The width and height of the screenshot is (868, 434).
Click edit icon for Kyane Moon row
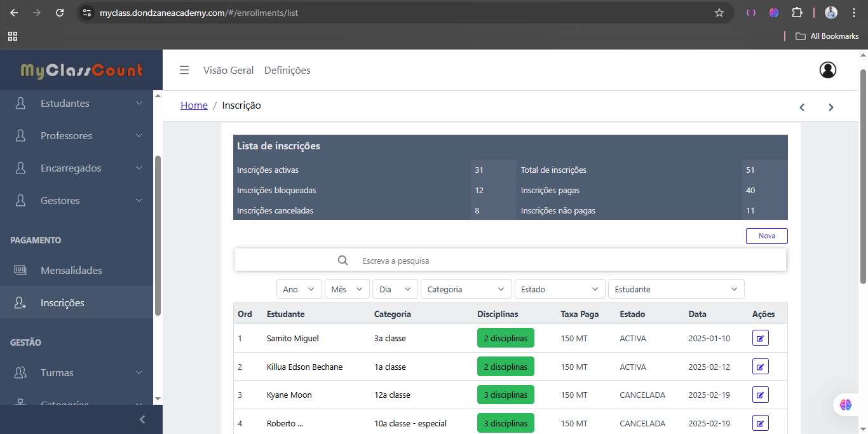pyautogui.click(x=760, y=395)
